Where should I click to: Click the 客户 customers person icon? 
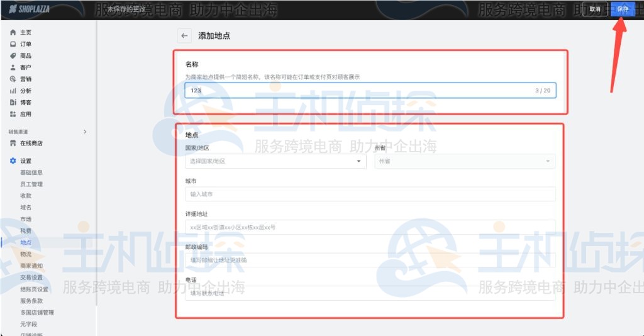point(13,67)
